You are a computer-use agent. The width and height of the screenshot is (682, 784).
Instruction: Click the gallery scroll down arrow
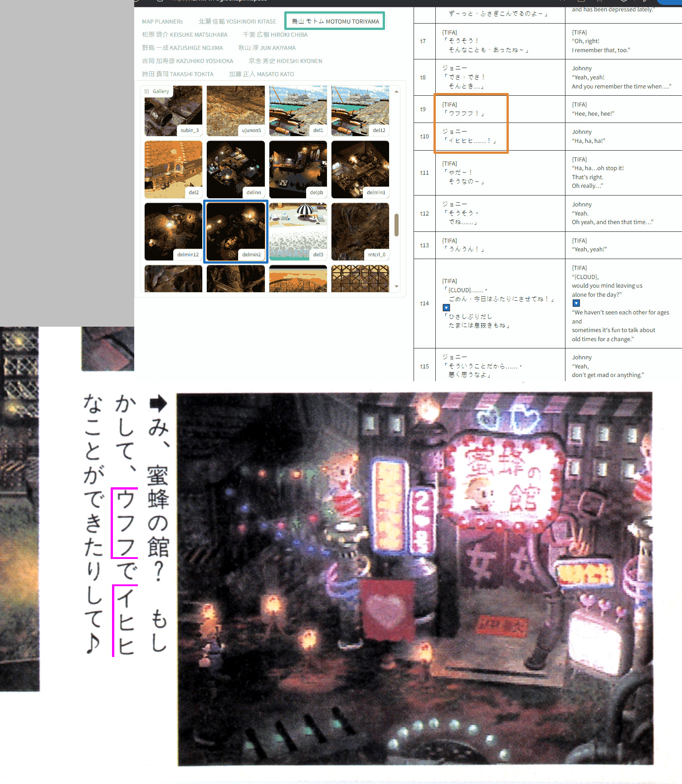click(397, 286)
